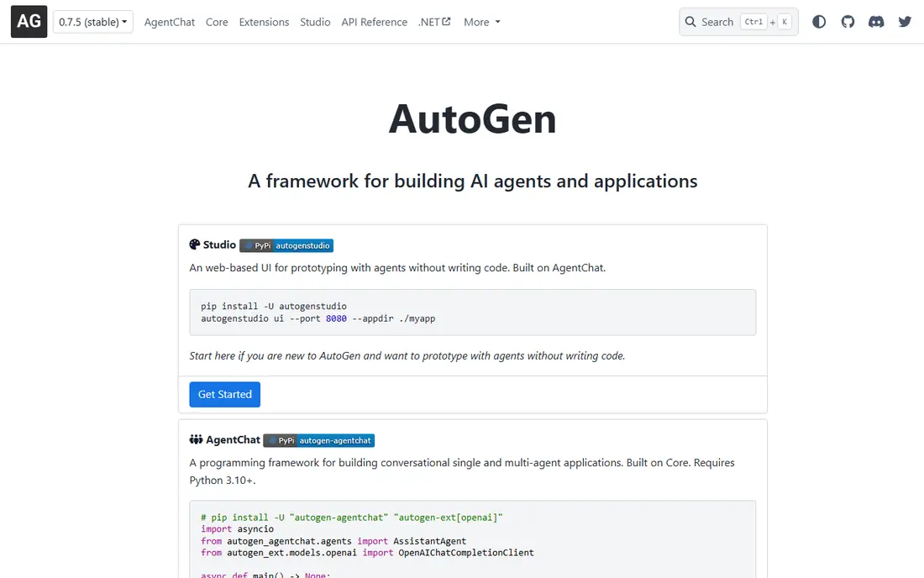Click the 'OpenAIChatCompletionClient' text in code
The image size is (924, 578).
tap(466, 553)
